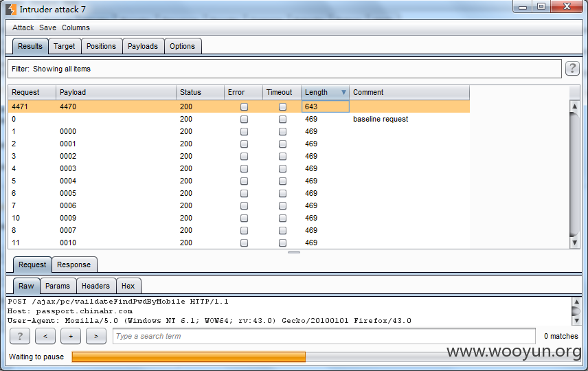The image size is (588, 371).
Task: Click the results table vertical scrollbar thumb
Action: [x=574, y=175]
